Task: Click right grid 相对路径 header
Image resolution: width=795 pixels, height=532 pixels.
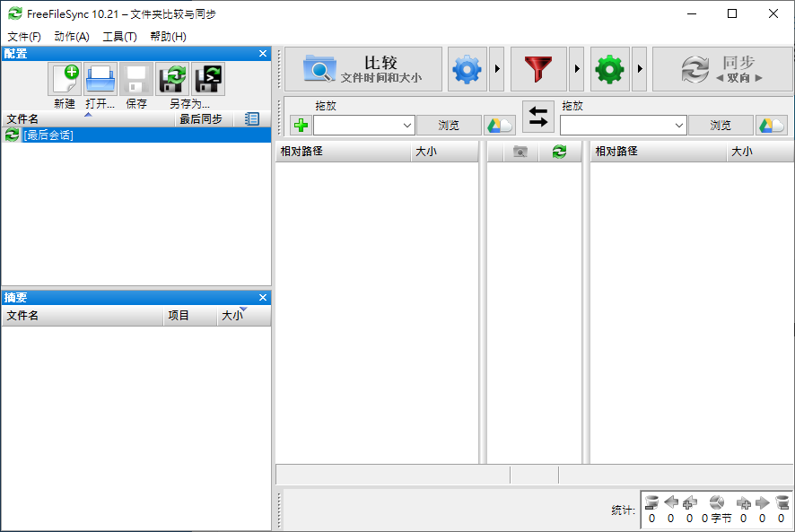Action: 658,151
